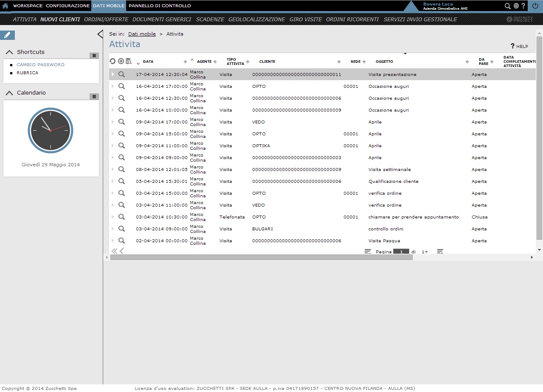The image size is (543, 392).
Task: Collapse the Calendario panel
Action: pos(9,93)
